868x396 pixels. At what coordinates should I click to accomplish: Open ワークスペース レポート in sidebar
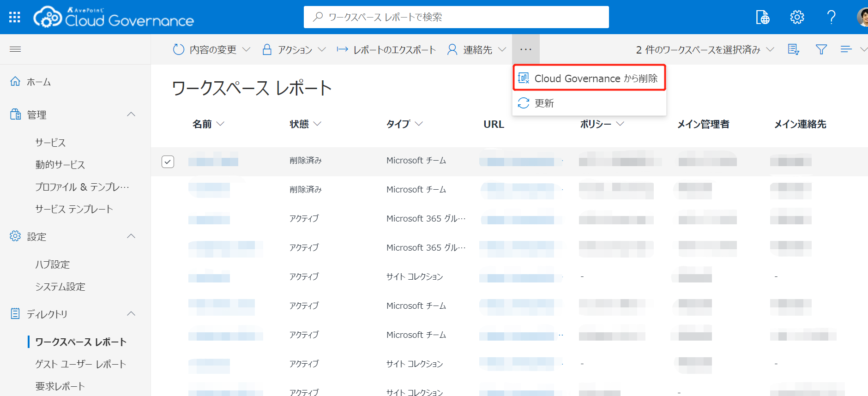tap(81, 342)
